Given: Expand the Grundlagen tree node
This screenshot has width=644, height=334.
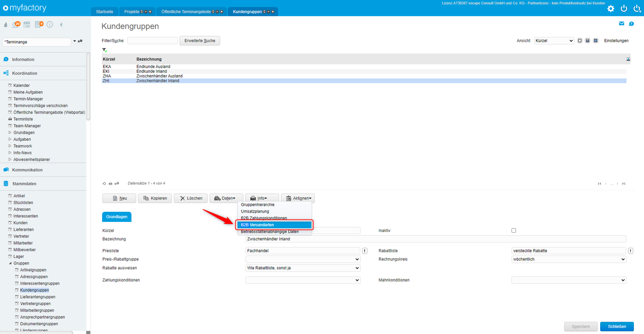Looking at the screenshot, I should (10, 133).
